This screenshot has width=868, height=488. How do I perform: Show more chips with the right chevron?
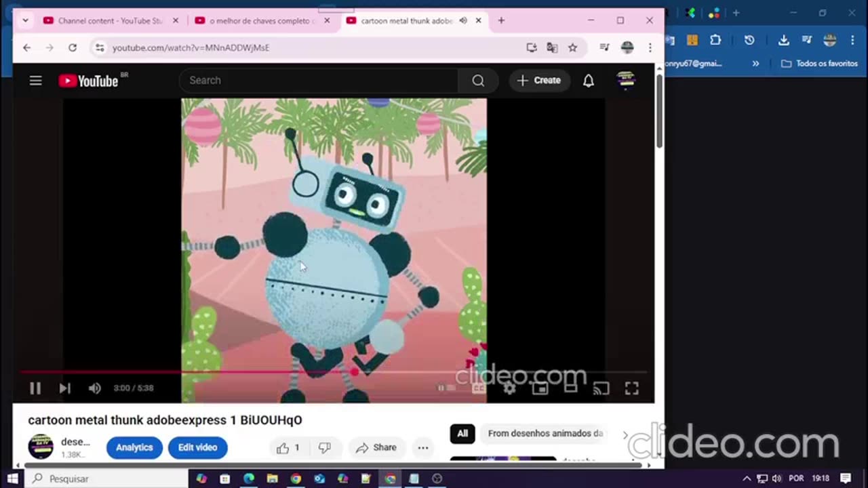click(x=625, y=434)
